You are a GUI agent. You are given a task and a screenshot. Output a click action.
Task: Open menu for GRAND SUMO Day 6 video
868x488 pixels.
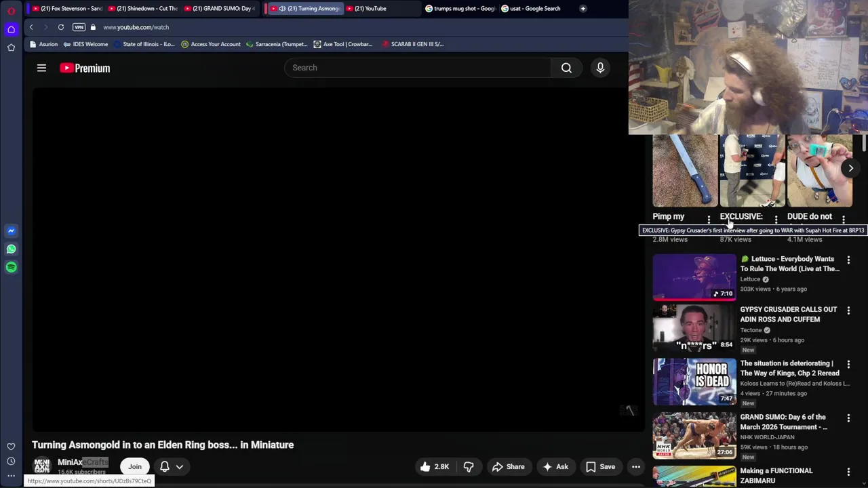(x=848, y=418)
